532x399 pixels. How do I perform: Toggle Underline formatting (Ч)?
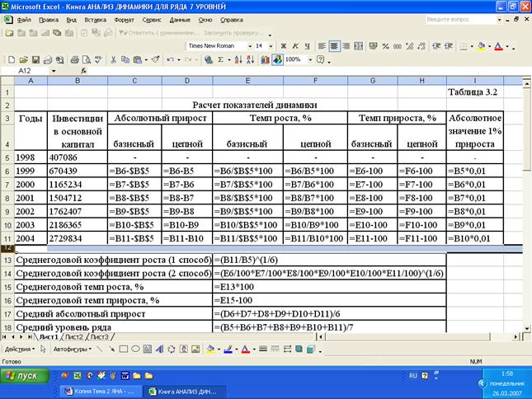tap(307, 46)
